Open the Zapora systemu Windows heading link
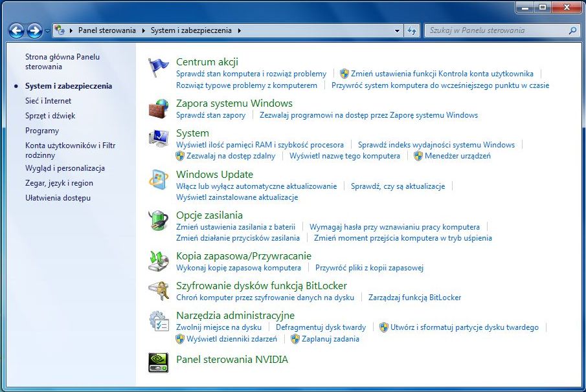 tap(234, 103)
